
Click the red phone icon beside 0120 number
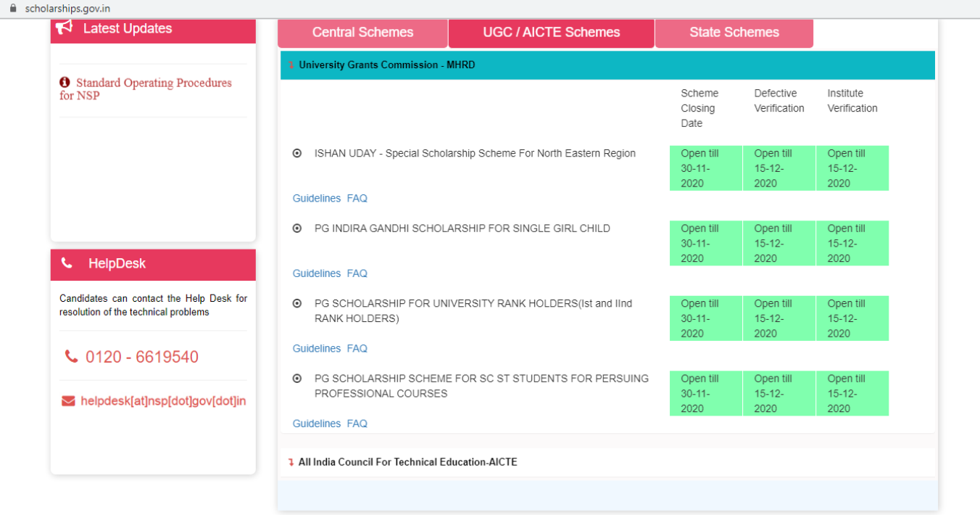[71, 356]
